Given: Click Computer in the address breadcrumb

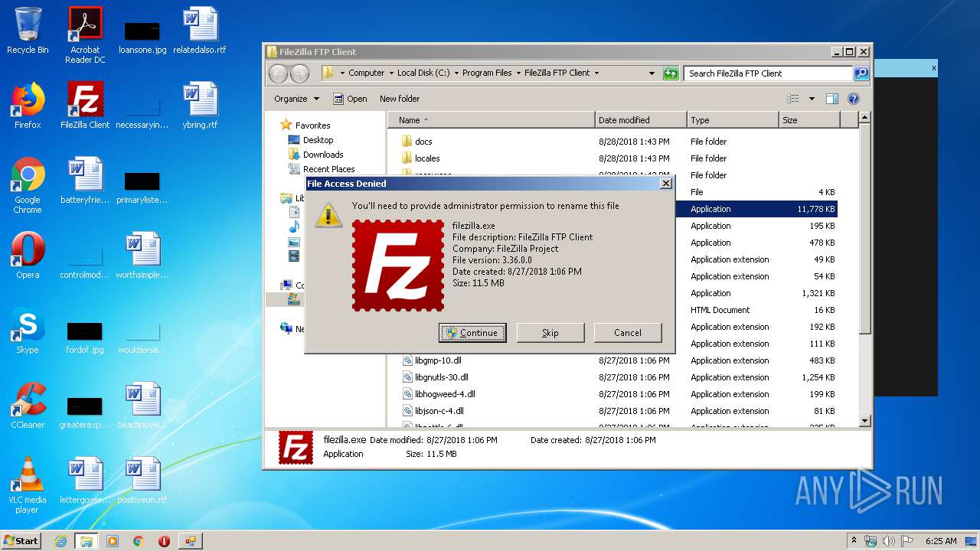Looking at the screenshot, I should [366, 73].
